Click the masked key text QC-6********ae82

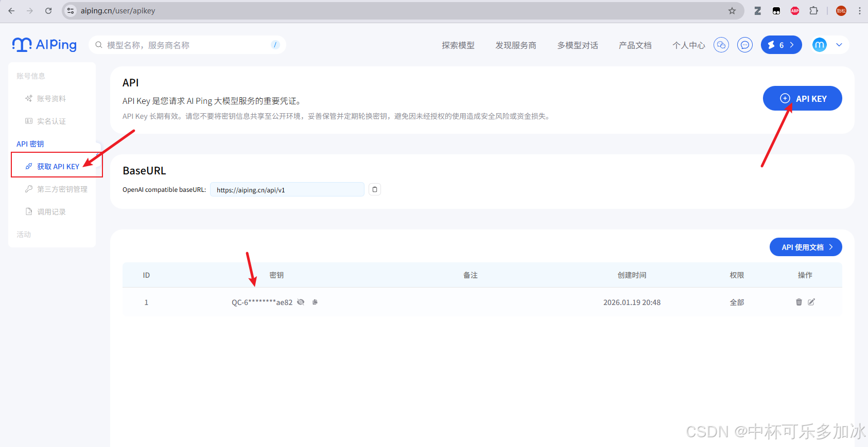pos(262,302)
